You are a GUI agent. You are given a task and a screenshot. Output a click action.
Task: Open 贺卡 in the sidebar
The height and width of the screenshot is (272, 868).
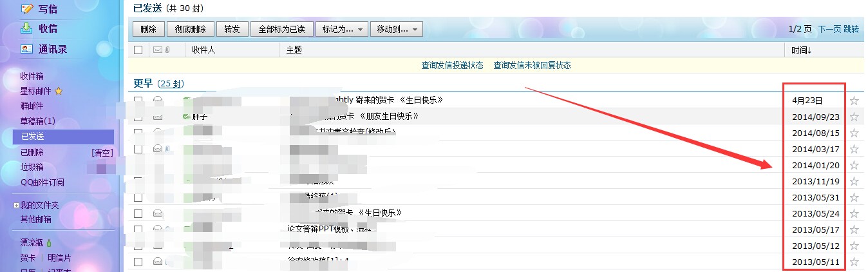pyautogui.click(x=28, y=258)
